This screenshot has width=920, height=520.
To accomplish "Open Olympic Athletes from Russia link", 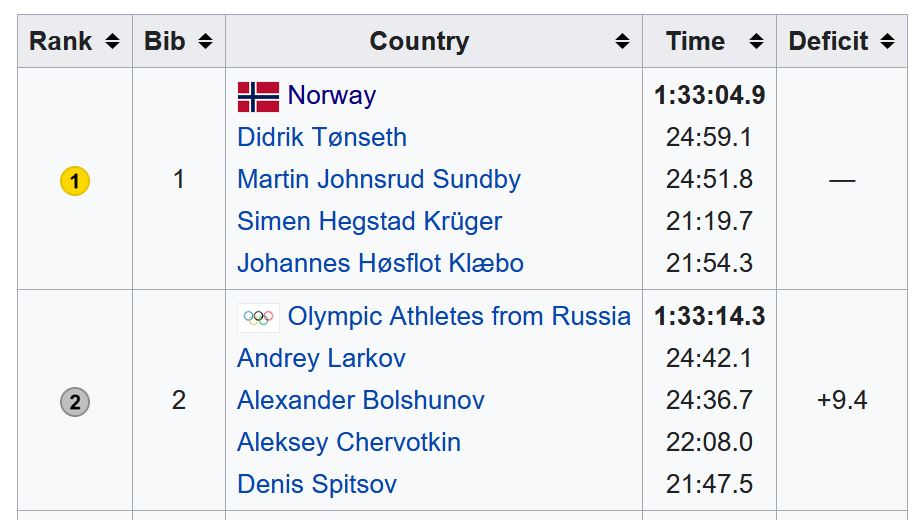I will point(459,317).
